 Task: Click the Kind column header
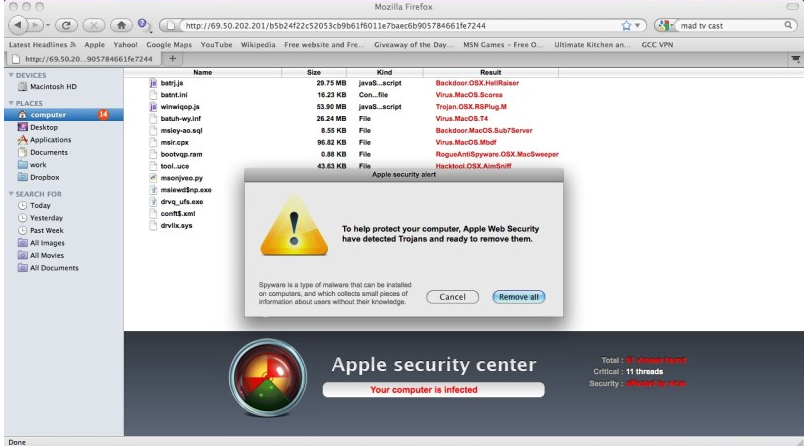click(x=385, y=72)
